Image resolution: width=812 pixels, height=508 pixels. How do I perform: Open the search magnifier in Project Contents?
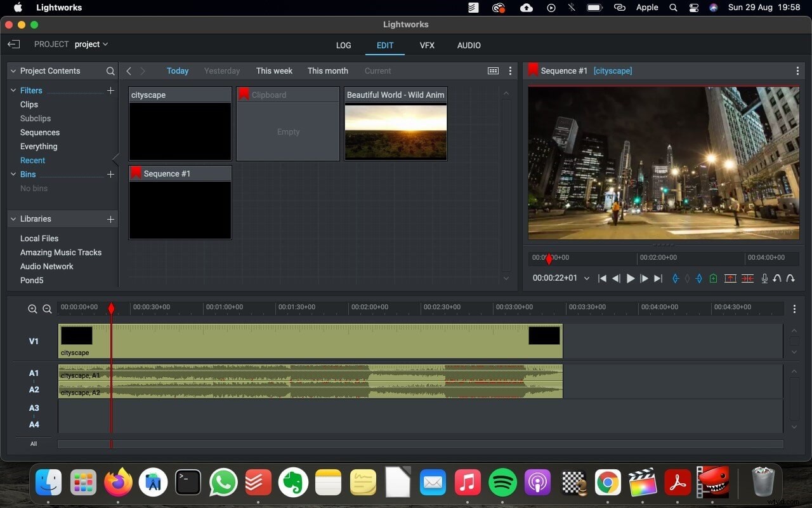point(110,71)
